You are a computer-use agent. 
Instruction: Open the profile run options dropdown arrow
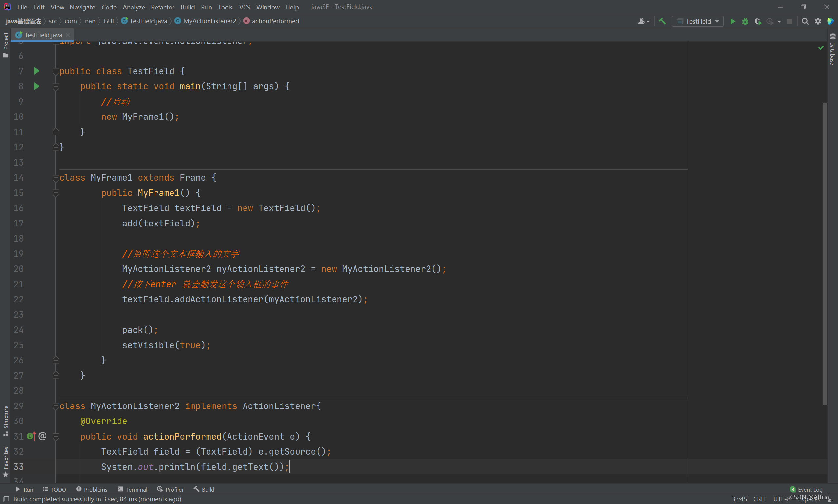coord(779,21)
